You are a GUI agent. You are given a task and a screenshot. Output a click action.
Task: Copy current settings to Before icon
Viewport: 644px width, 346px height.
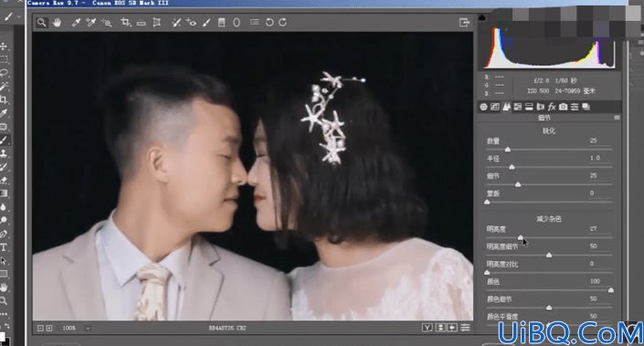[x=452, y=328]
